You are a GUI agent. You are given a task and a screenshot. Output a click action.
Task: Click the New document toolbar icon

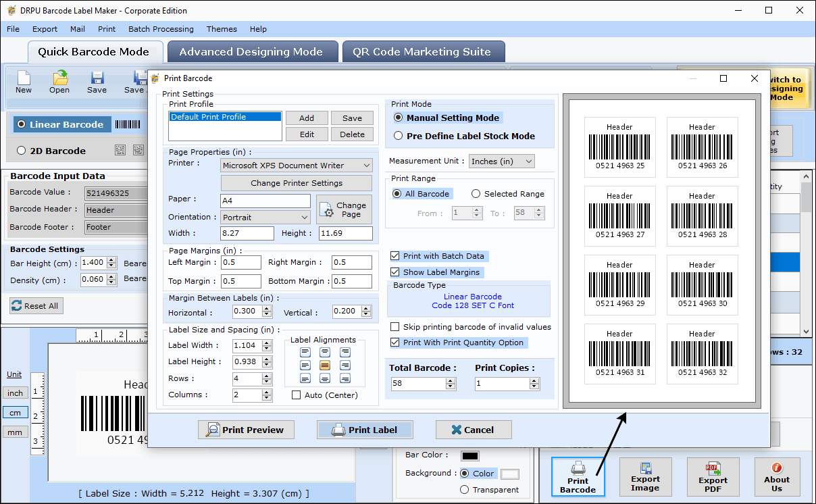(24, 78)
